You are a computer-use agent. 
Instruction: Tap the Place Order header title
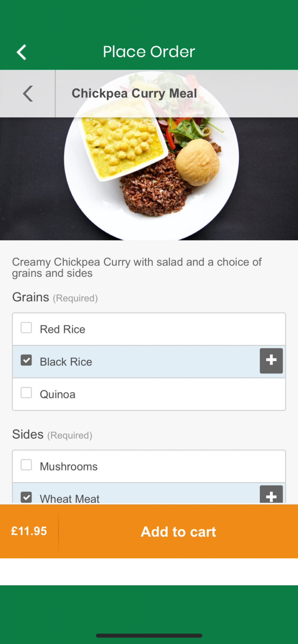[x=149, y=52]
